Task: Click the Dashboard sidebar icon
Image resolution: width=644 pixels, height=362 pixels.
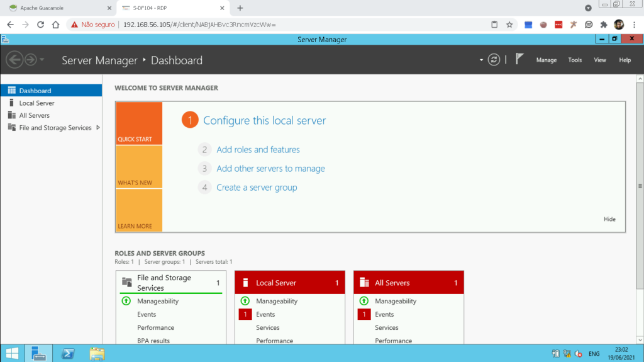Action: click(11, 90)
